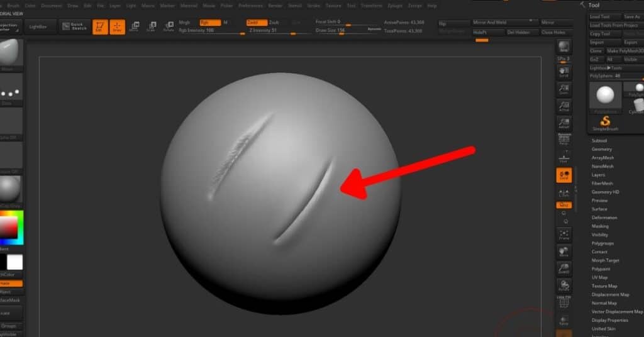Toggle the Floor grid icon

[x=564, y=158]
